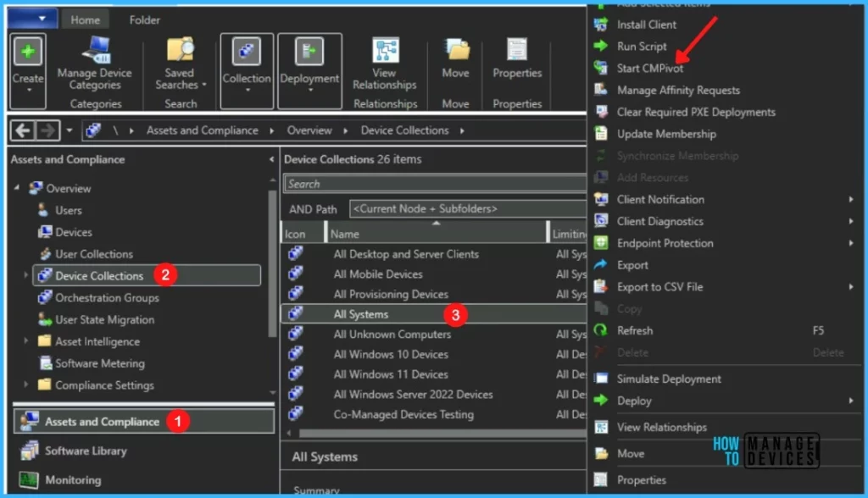This screenshot has height=498, width=868.
Task: Choose Properties in context menu
Action: [641, 479]
